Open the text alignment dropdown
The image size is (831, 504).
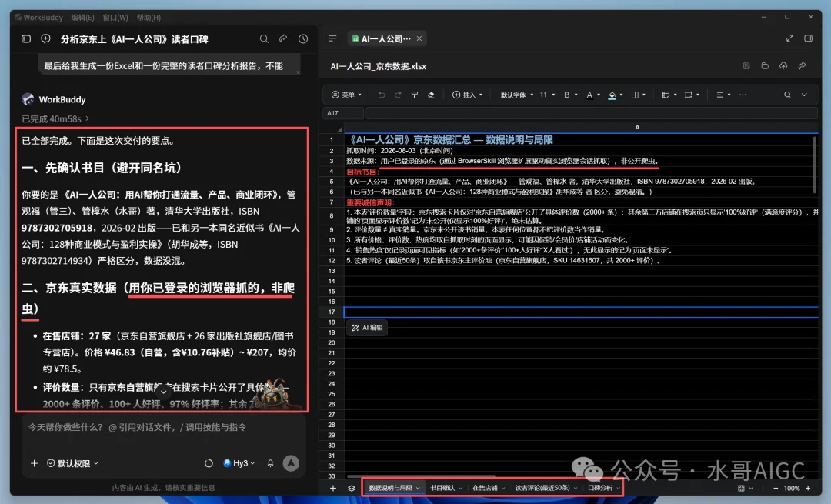(x=723, y=95)
